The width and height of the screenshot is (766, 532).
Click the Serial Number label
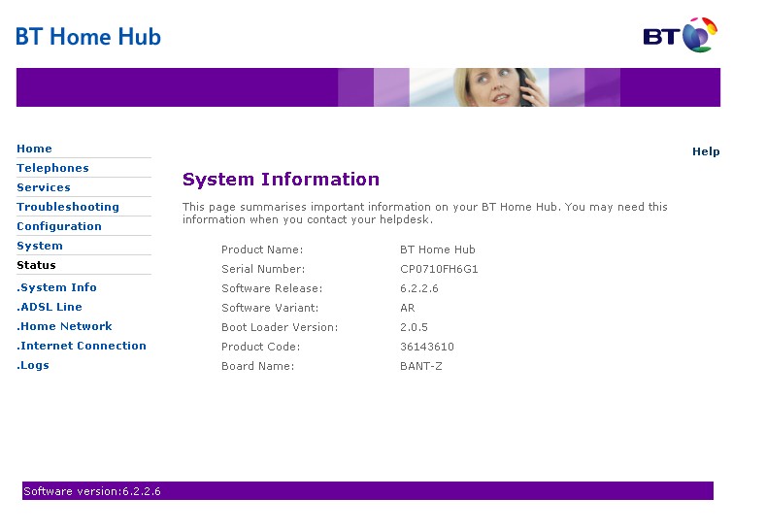click(263, 269)
